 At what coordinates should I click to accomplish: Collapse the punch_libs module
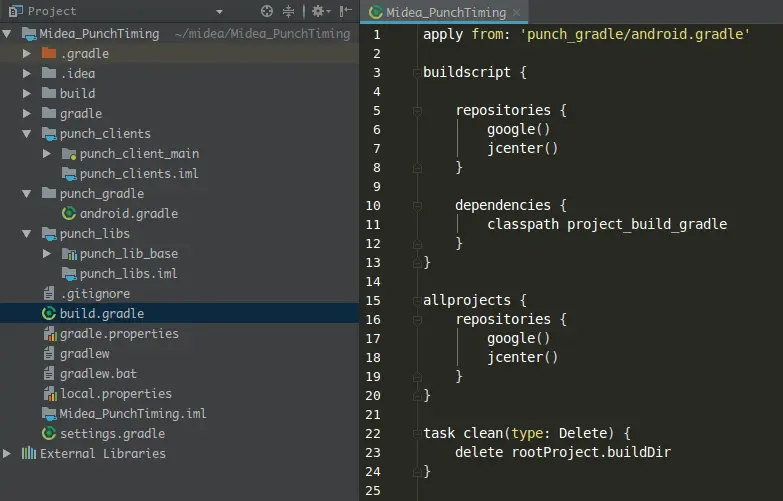point(27,234)
